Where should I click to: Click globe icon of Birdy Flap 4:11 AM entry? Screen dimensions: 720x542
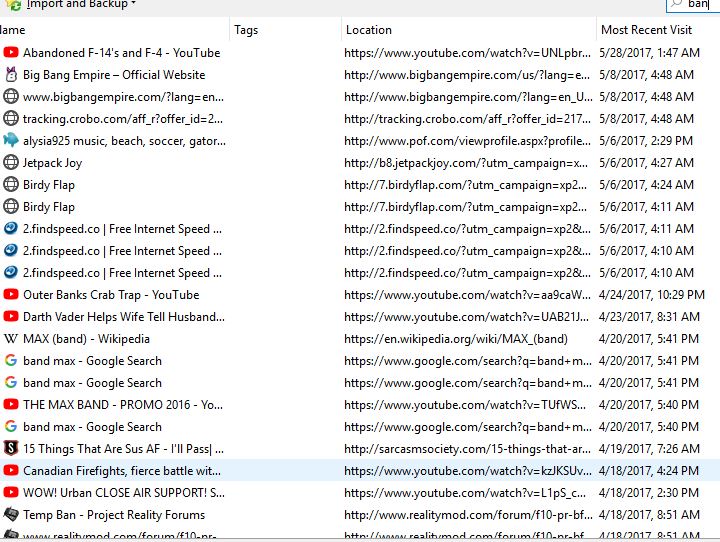[x=11, y=207]
